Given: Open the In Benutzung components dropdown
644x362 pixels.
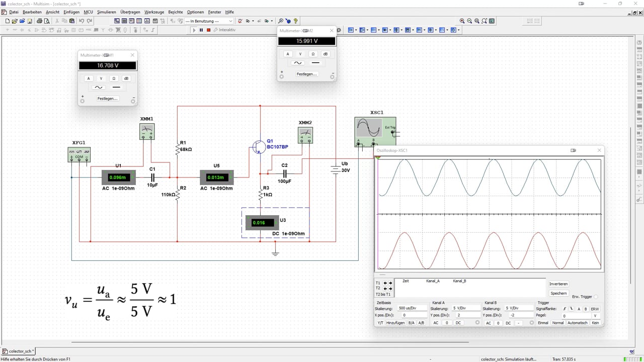Looking at the screenshot, I should 209,21.
